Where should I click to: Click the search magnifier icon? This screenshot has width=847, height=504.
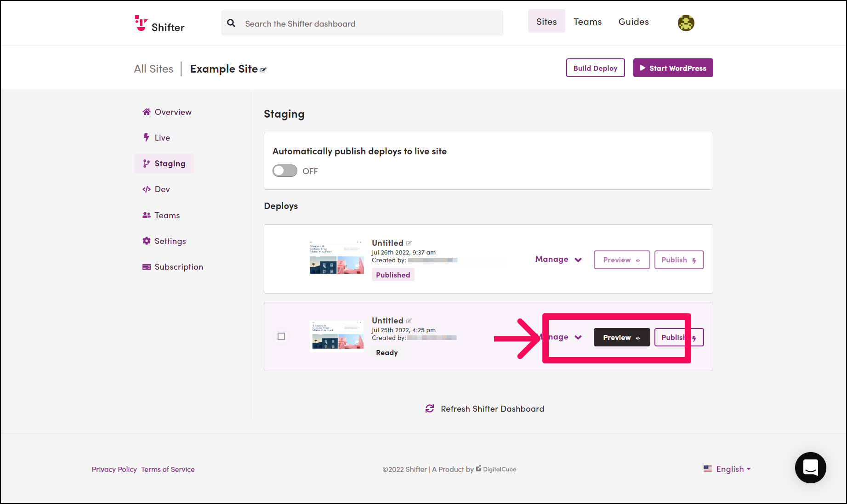231,23
